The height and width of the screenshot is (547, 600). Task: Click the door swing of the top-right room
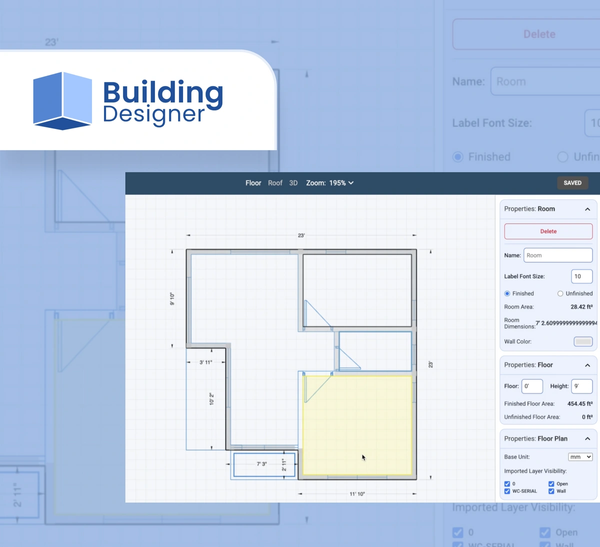coord(317,315)
